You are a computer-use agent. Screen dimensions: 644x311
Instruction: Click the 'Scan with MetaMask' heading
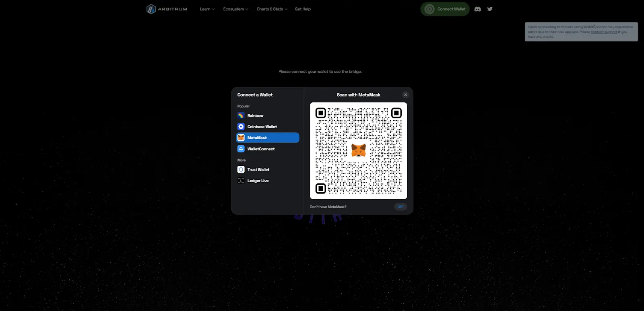point(358,95)
